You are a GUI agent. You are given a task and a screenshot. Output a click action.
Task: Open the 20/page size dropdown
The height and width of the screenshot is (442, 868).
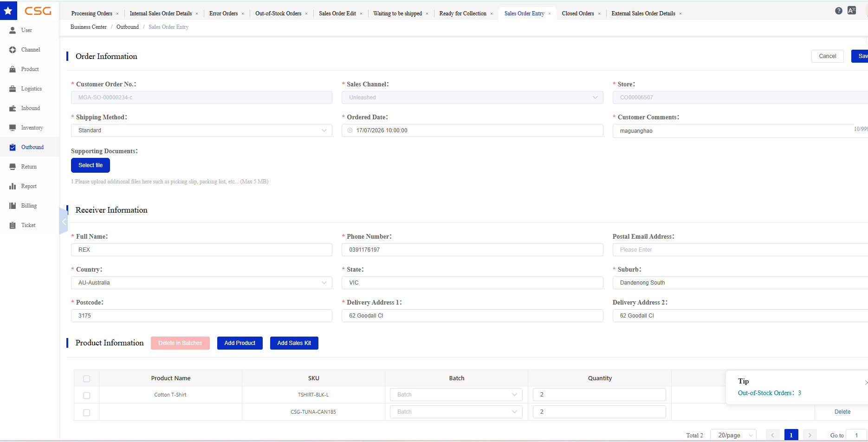coord(733,435)
